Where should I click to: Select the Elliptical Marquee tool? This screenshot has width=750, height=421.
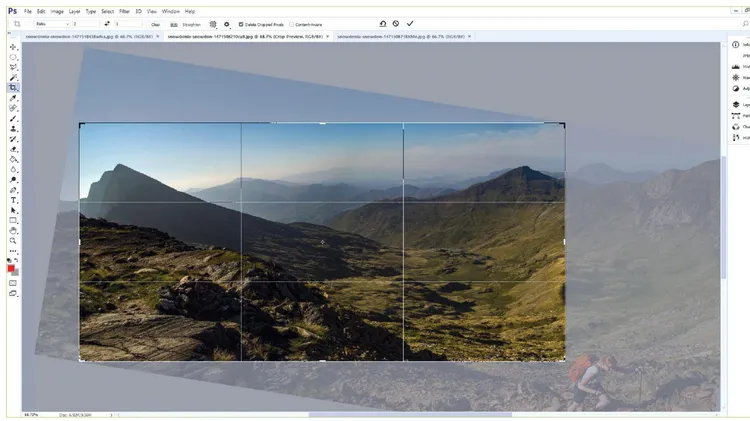click(x=13, y=57)
